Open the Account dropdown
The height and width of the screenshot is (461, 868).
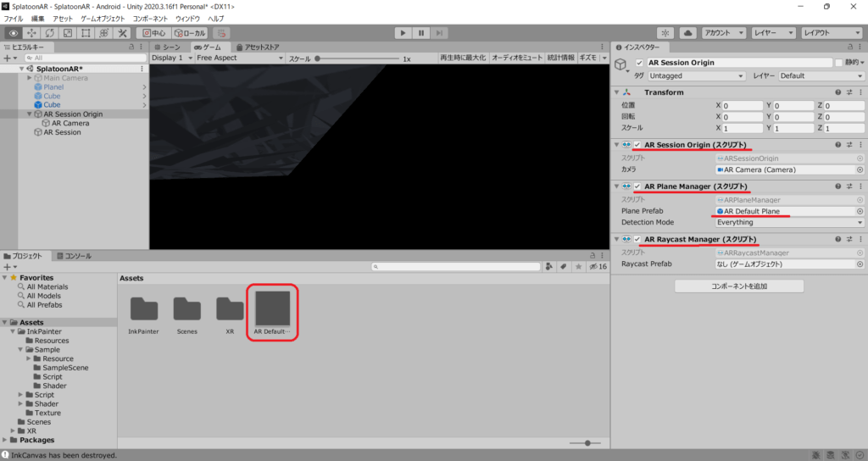(x=724, y=33)
